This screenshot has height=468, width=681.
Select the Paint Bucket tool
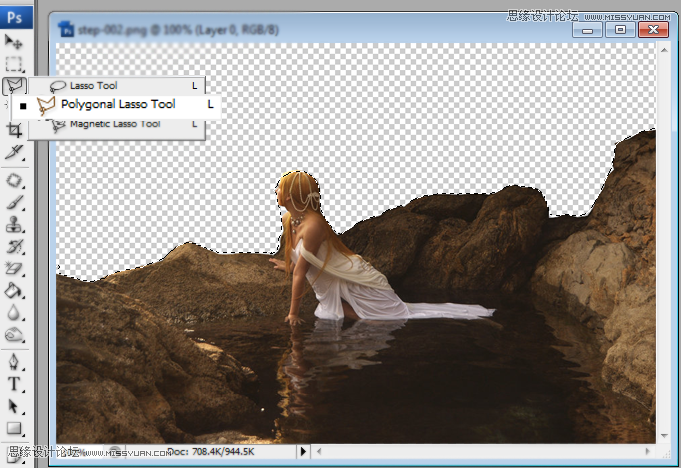pos(13,290)
